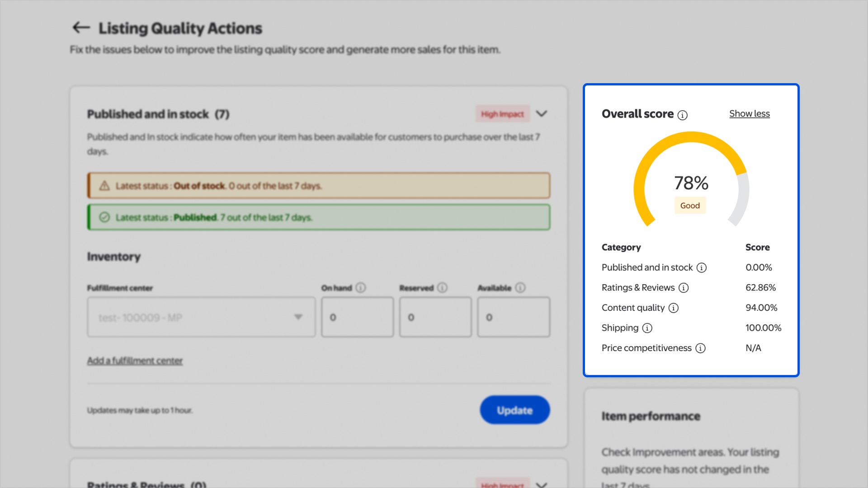868x488 pixels.
Task: Click the Out of stock status alert
Action: click(319, 186)
